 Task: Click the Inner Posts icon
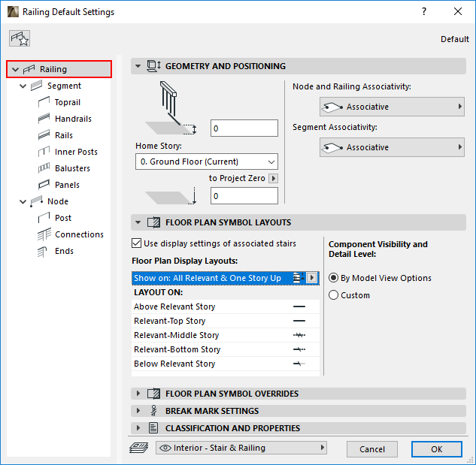pyautogui.click(x=43, y=152)
